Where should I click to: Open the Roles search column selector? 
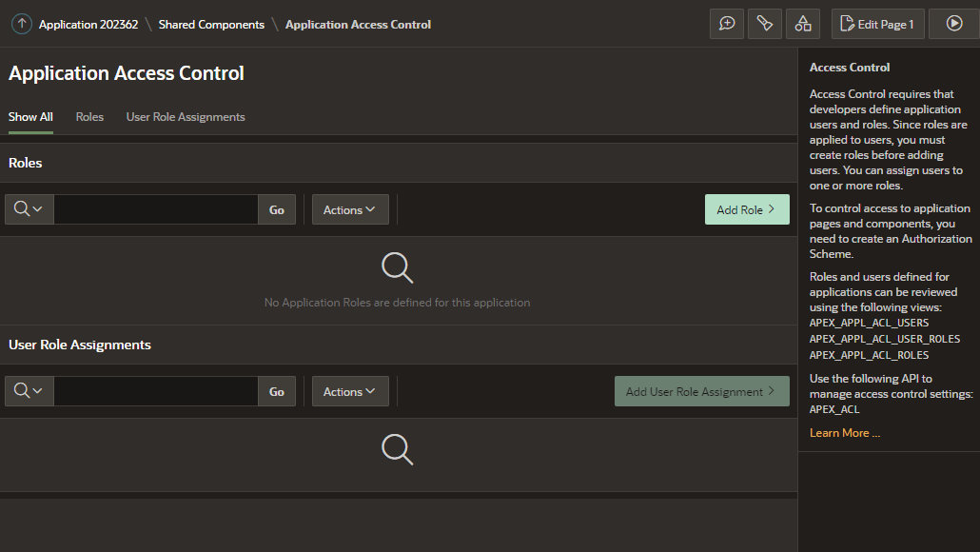29,209
